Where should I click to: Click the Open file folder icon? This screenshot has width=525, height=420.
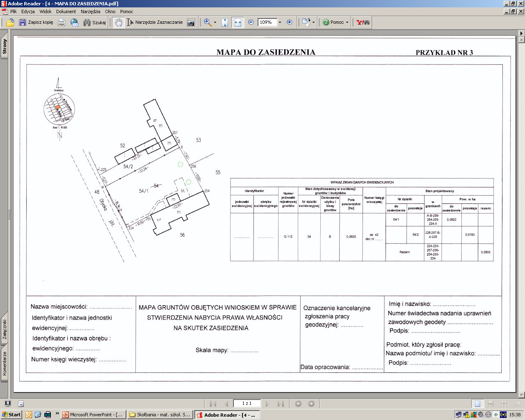coord(10,22)
